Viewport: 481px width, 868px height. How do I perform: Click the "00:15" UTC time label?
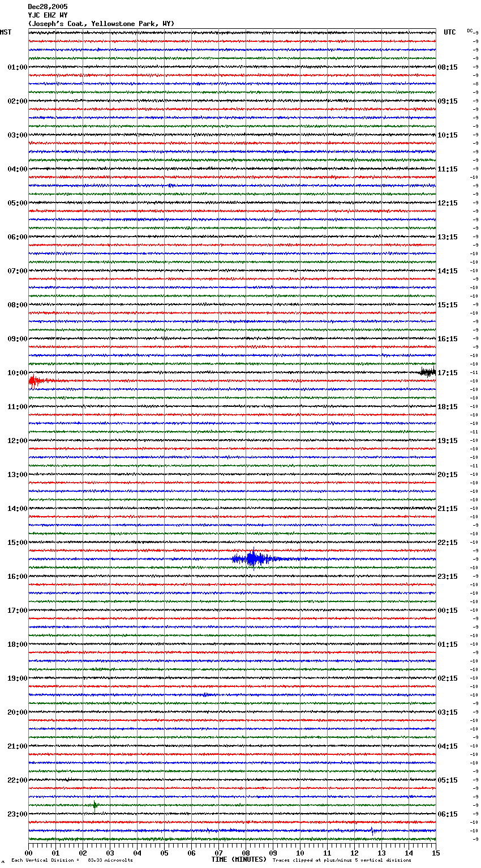tap(448, 611)
